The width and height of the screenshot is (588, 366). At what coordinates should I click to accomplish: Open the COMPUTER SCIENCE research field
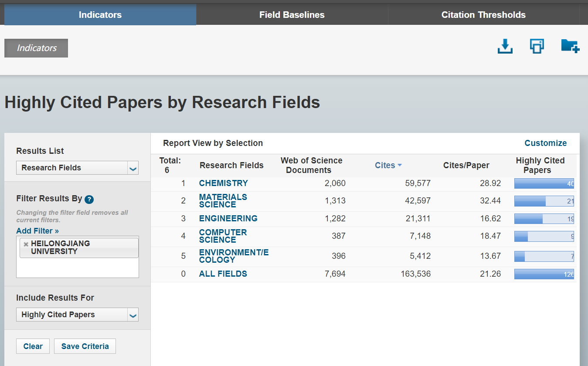click(x=223, y=236)
